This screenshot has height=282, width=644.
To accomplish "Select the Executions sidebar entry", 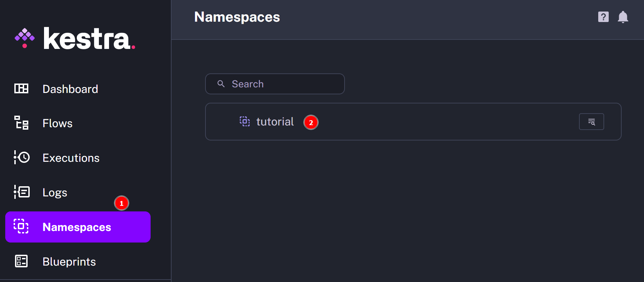I will 71,158.
